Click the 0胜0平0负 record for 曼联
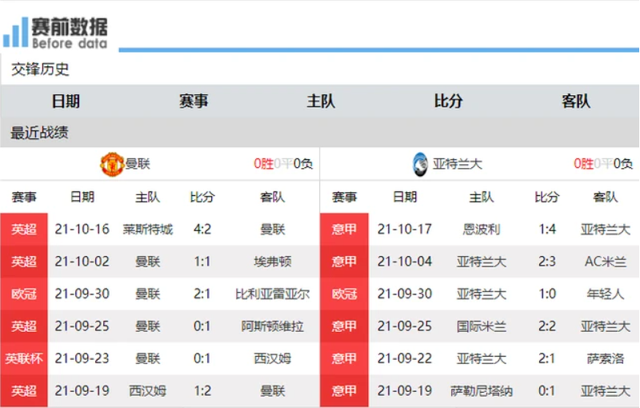The width and height of the screenshot is (640, 408). click(x=283, y=164)
